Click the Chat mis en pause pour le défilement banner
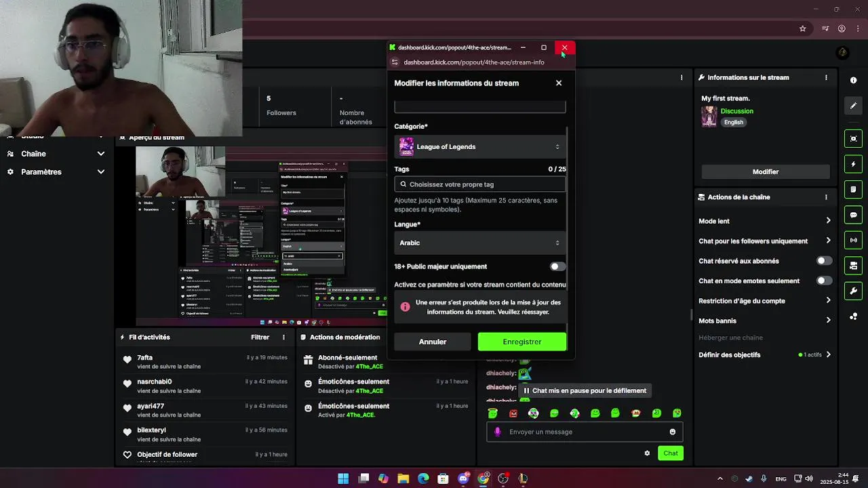This screenshot has height=488, width=868. 585,390
